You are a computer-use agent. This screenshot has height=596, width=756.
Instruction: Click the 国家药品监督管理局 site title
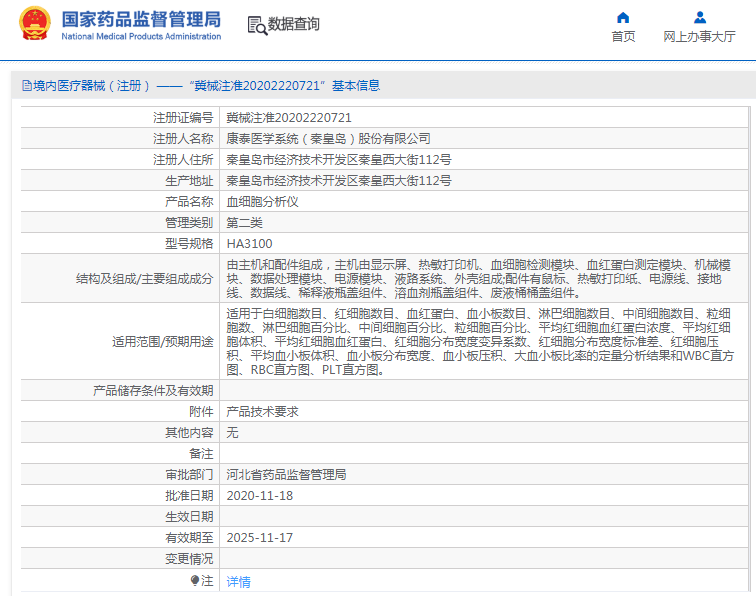141,19
